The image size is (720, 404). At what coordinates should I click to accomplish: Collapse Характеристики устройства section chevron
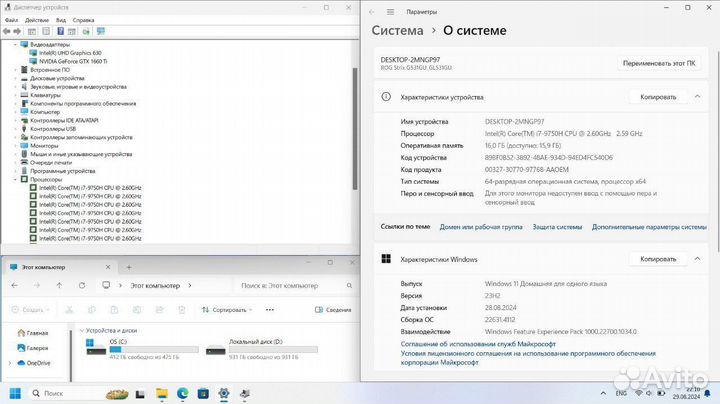point(698,97)
